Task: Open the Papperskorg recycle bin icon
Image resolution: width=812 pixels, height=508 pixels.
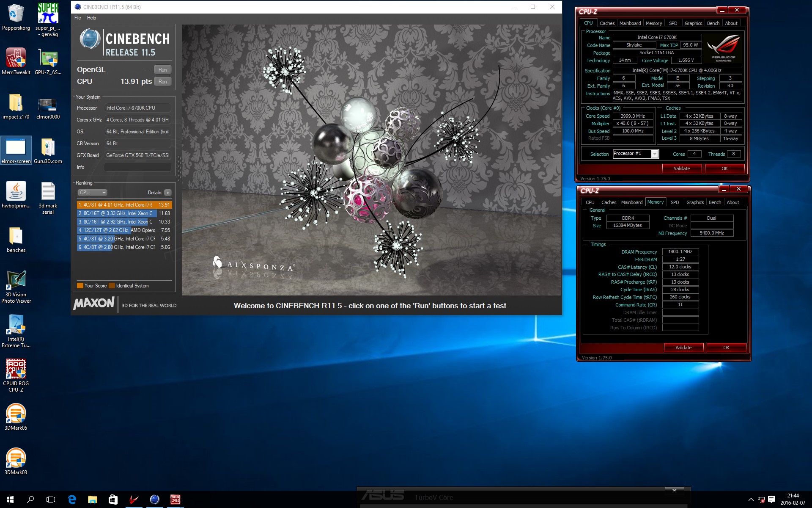Action: 16,17
